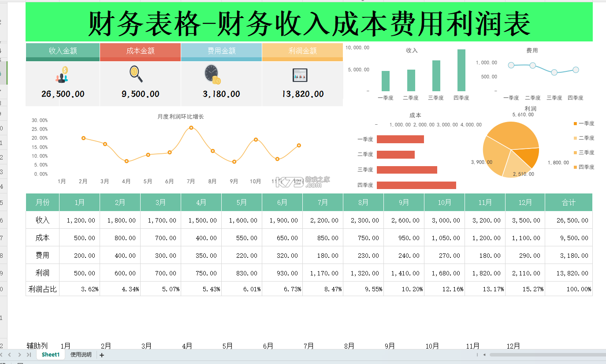Select the 月份 table header cell

click(43, 202)
